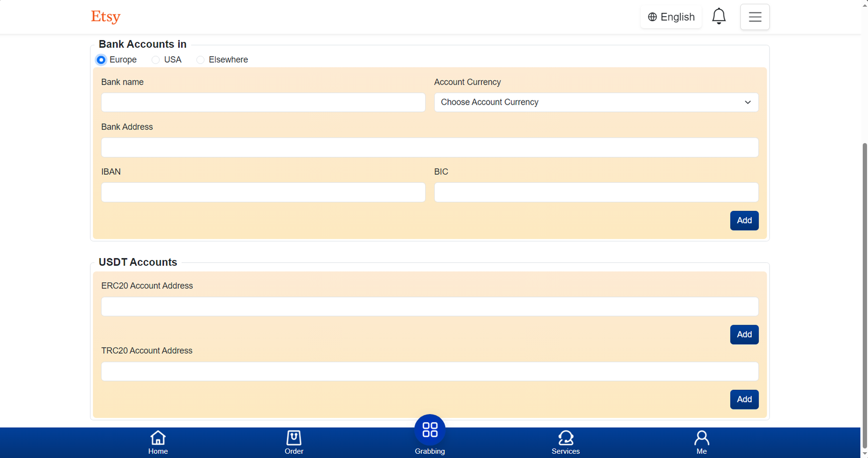
Task: Open the hamburger menu
Action: (754, 17)
